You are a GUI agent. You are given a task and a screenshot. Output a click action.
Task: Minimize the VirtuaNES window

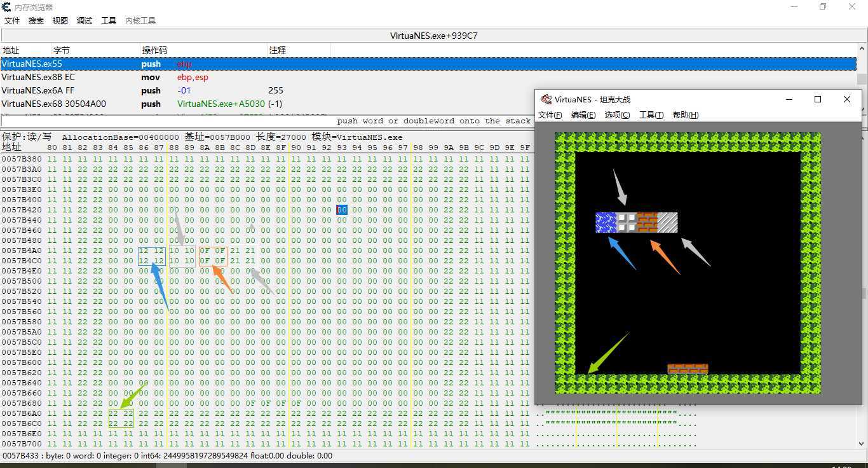(789, 99)
